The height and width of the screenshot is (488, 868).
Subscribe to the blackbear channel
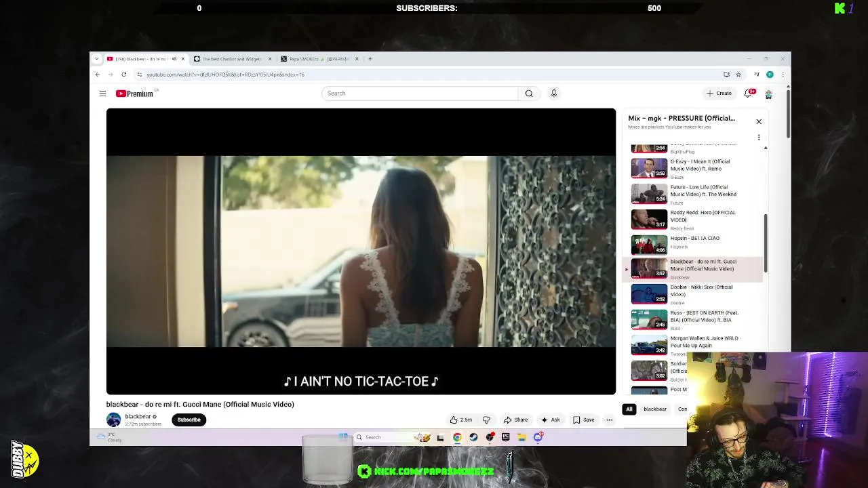(x=189, y=420)
